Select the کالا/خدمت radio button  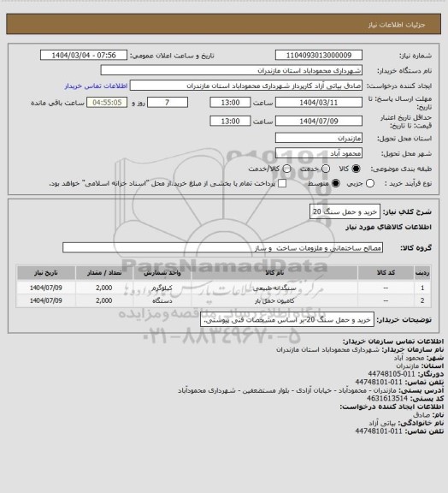coord(286,169)
